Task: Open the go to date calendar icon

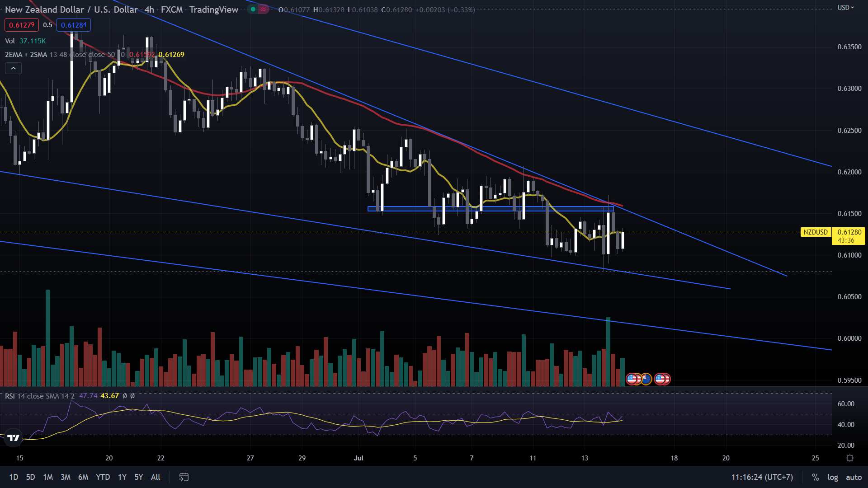Action: click(184, 477)
